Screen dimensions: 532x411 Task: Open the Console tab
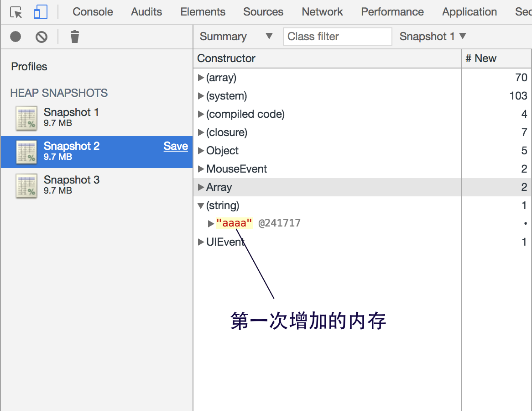point(93,12)
